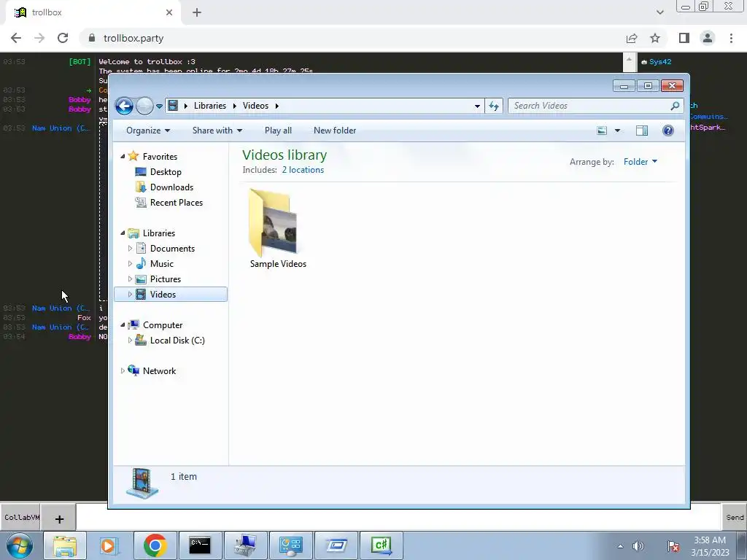Screen dimensions: 747x560
Task: Click the volume speaker tray icon
Action: pyautogui.click(x=638, y=546)
